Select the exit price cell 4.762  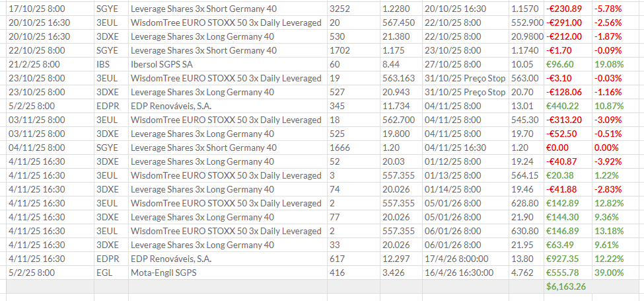coord(526,273)
